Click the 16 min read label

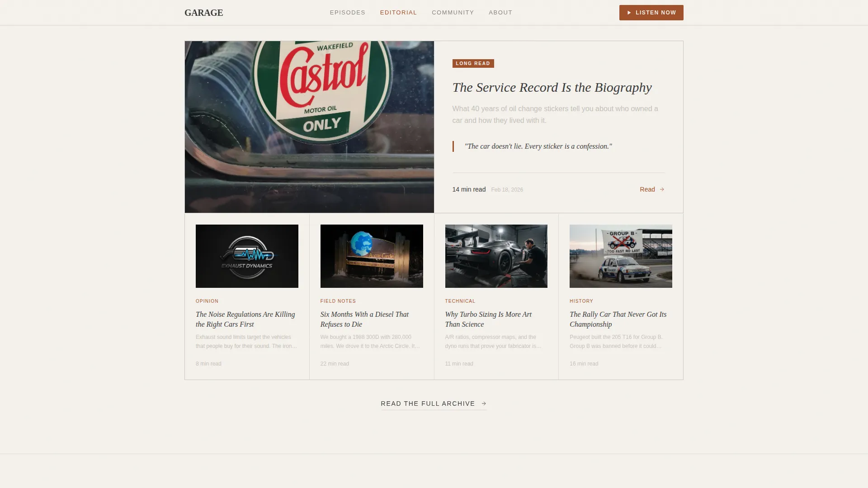[x=584, y=364]
